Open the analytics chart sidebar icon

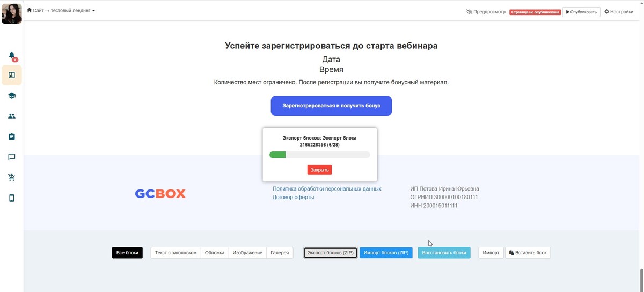pos(12,75)
